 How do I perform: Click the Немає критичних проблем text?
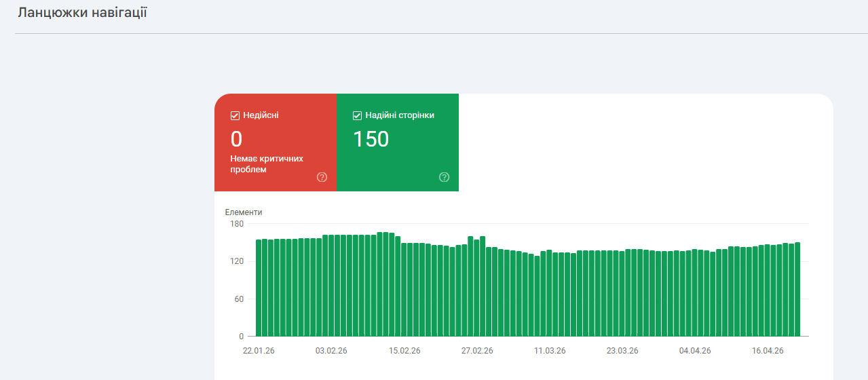(x=266, y=164)
